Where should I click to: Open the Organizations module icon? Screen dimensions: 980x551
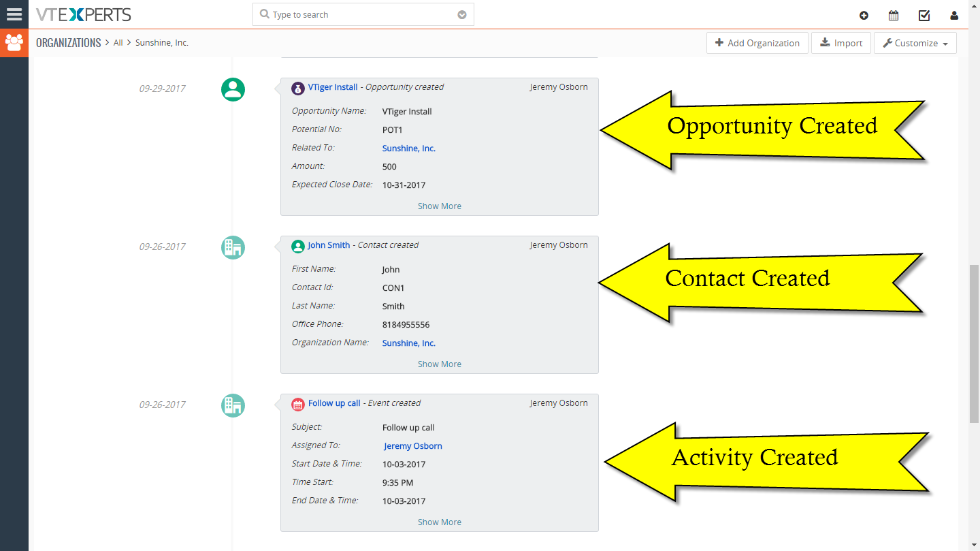click(14, 43)
